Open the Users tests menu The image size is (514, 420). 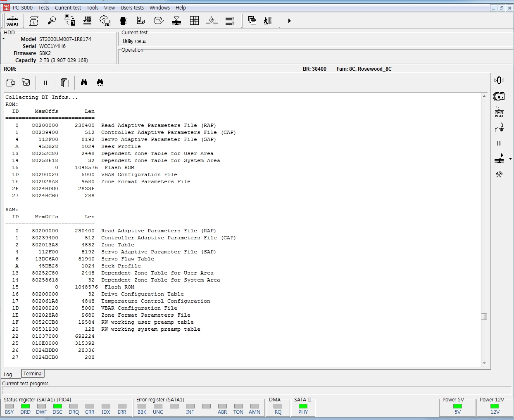click(x=132, y=7)
